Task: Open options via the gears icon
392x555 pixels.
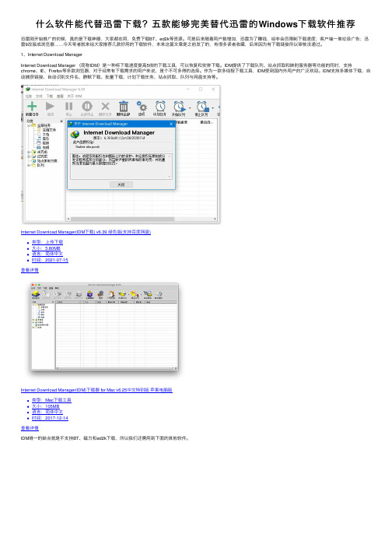Action: (x=142, y=106)
